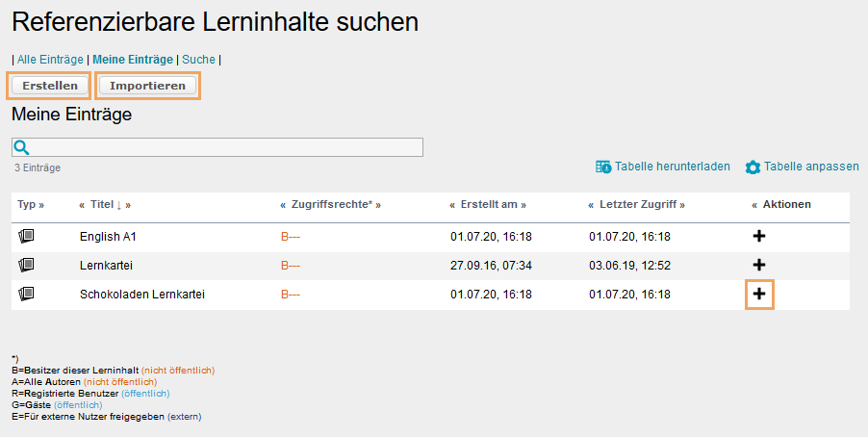Switch to the Alle Einträge tab

click(50, 60)
